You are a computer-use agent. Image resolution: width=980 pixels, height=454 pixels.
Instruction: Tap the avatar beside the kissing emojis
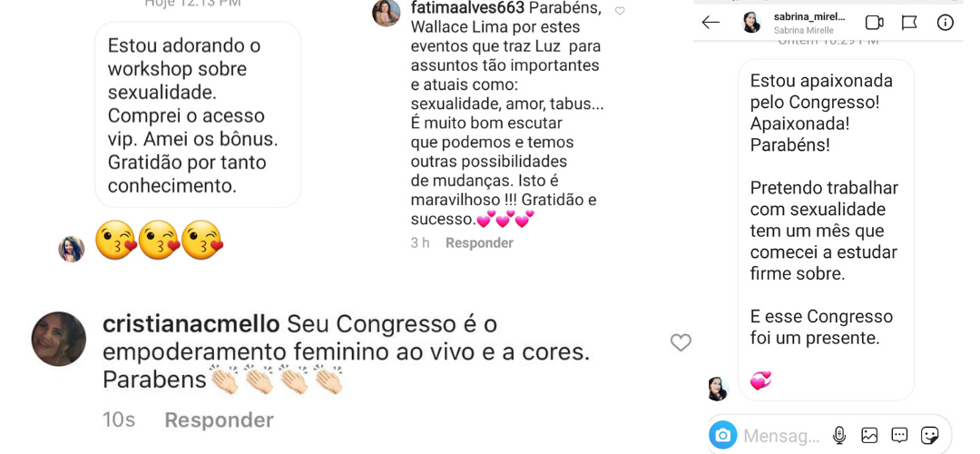[x=72, y=249]
